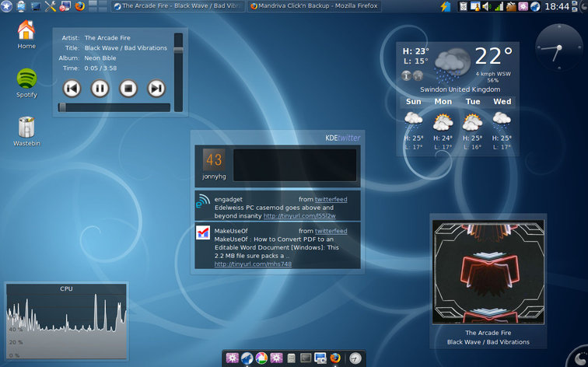The image size is (588, 367).
Task: Click the 18:44 digital clock in top panel
Action: [x=557, y=6]
